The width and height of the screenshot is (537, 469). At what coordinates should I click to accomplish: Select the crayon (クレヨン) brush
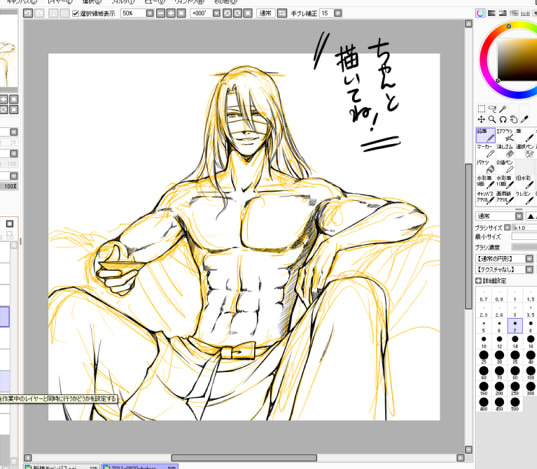[x=525, y=198]
